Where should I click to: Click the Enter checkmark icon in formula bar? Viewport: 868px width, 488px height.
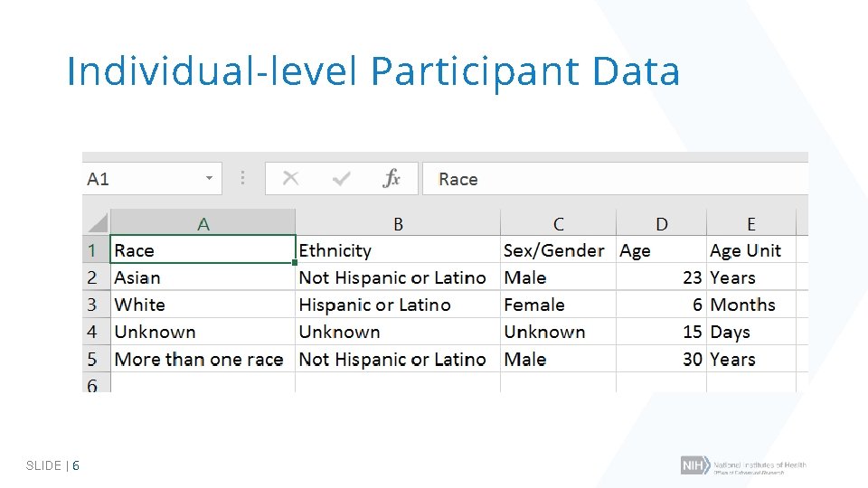[341, 178]
